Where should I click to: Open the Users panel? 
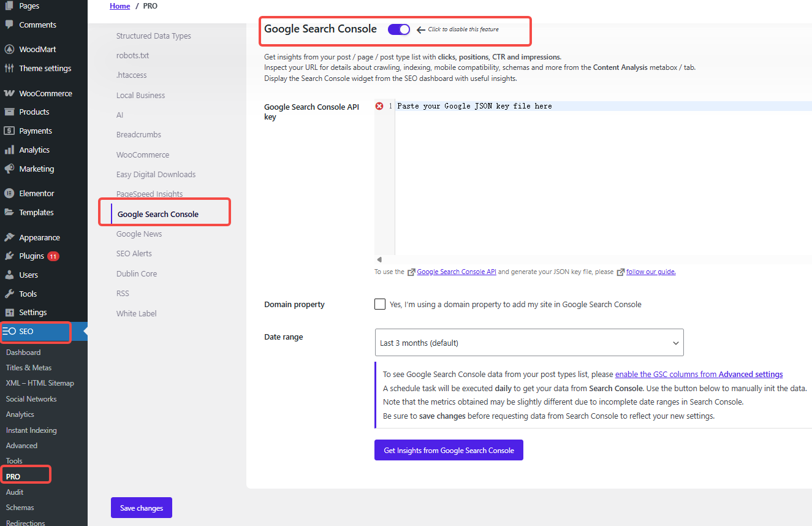coord(29,275)
